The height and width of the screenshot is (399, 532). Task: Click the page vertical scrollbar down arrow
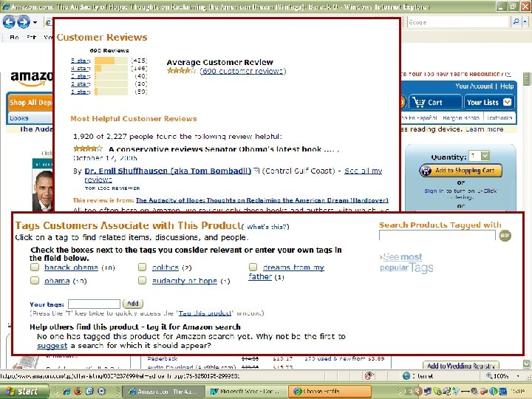click(526, 364)
